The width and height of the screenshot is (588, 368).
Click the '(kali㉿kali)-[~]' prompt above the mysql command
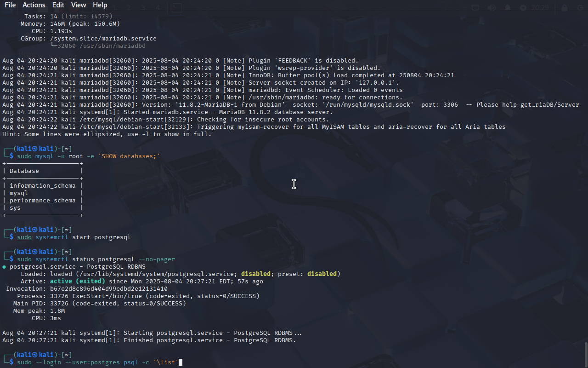pos(37,149)
